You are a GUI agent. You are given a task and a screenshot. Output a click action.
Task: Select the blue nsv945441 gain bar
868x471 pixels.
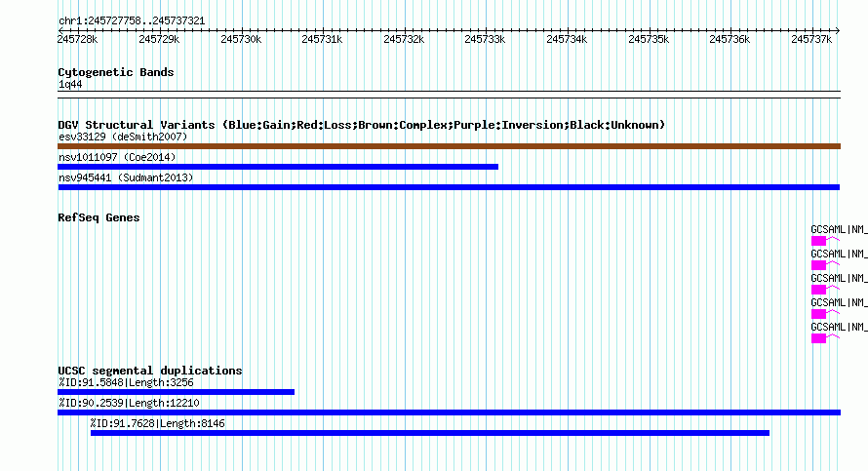[449, 187]
